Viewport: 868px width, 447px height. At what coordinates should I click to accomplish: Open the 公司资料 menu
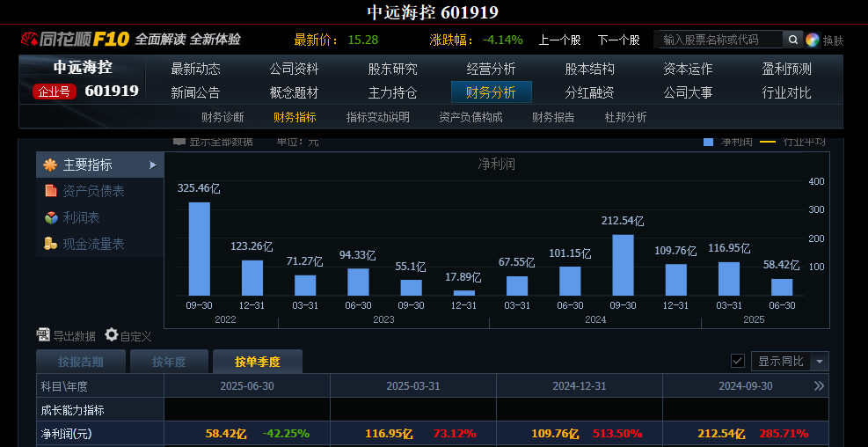tap(294, 70)
